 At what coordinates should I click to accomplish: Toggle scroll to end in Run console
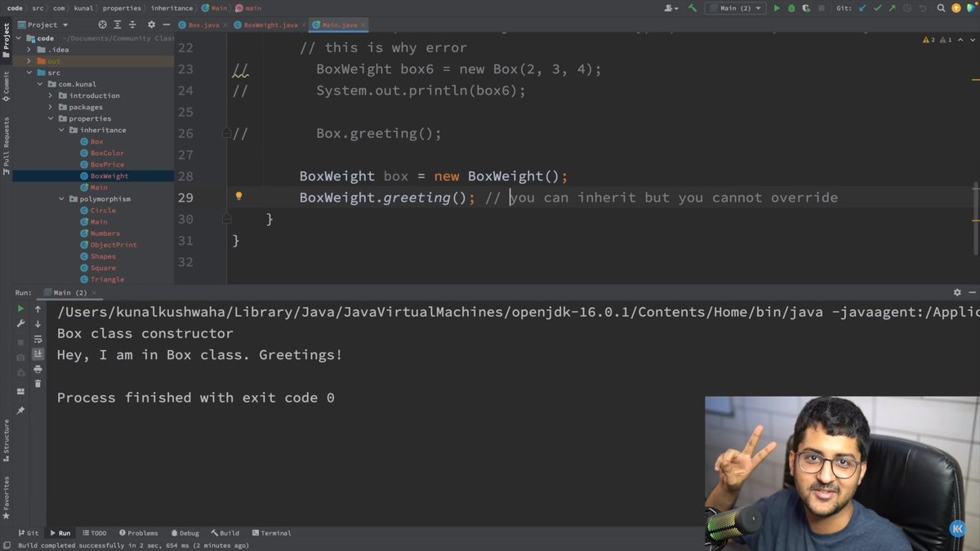coord(38,353)
